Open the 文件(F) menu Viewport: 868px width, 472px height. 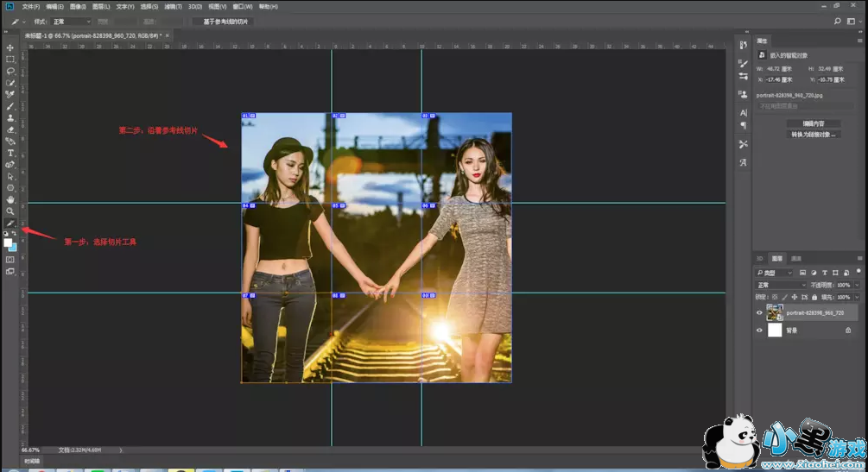pos(31,6)
